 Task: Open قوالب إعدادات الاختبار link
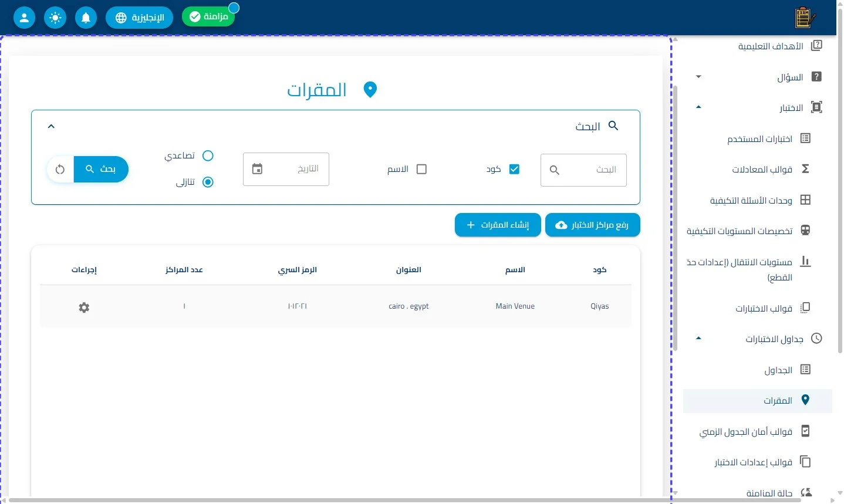click(758, 462)
